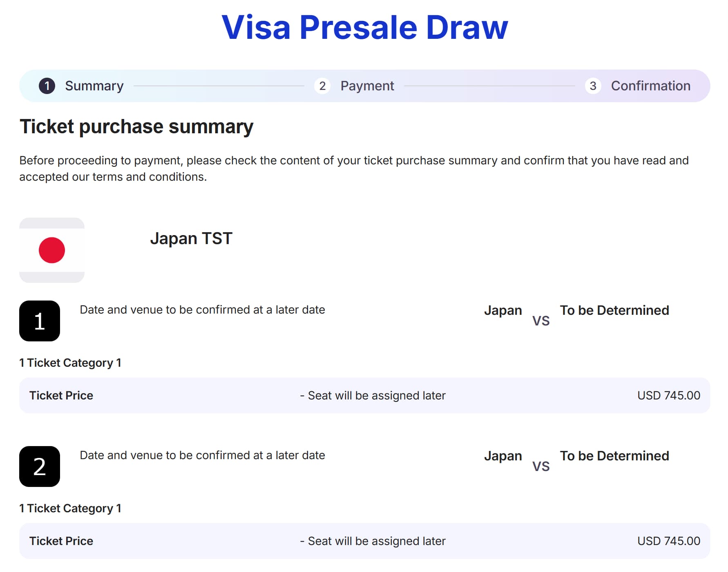This screenshot has width=728, height=572.
Task: Open the Payment step label
Action: coord(367,86)
